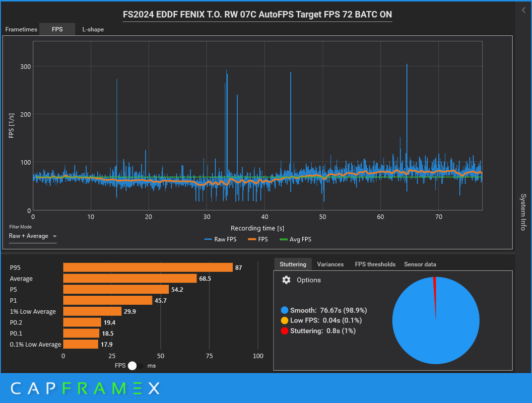Click the 'Stuttering: 0.8s (1%)' text
Screen dimensions: 532x403
click(322, 331)
